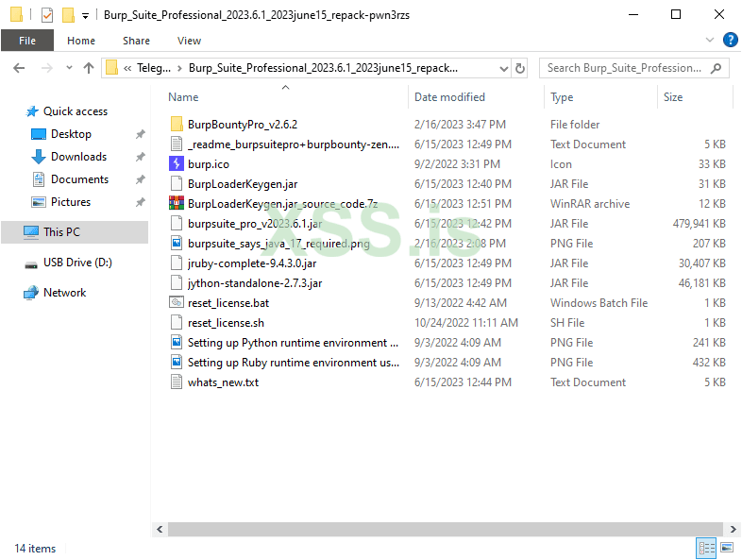Screen dimensions: 742x560
Task: Open the Customize Quick Access Toolbar dropdown
Action: tap(85, 16)
